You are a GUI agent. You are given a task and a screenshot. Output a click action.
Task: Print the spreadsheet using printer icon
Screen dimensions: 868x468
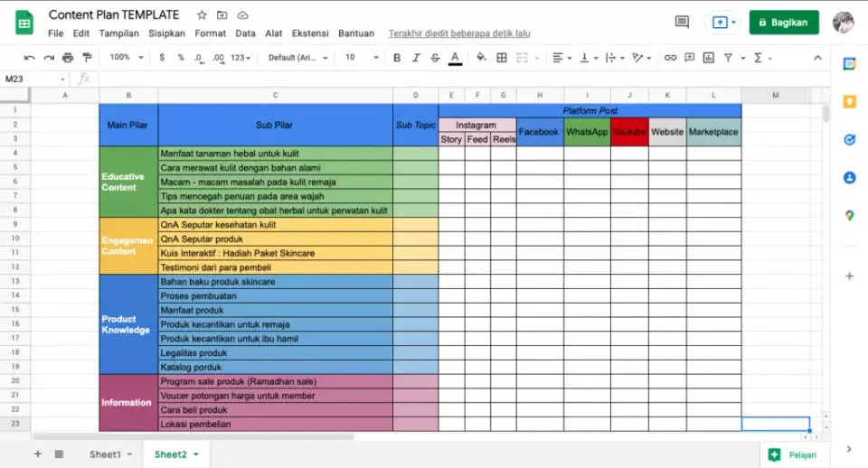click(x=68, y=58)
